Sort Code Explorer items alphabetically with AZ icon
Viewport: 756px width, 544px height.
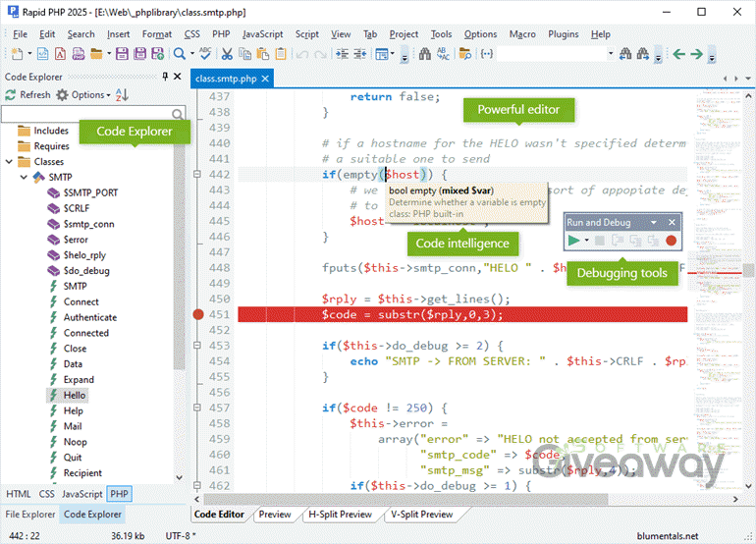coord(122,94)
